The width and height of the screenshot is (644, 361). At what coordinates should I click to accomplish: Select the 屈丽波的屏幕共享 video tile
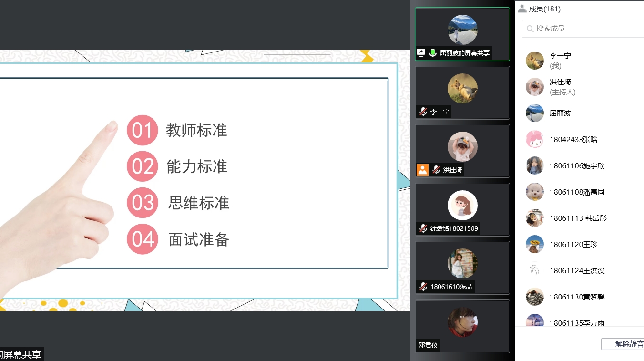(x=462, y=34)
